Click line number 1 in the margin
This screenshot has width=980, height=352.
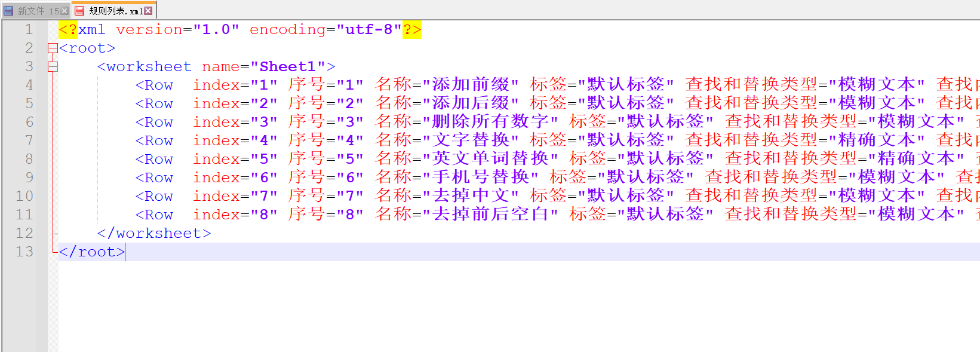click(29, 29)
